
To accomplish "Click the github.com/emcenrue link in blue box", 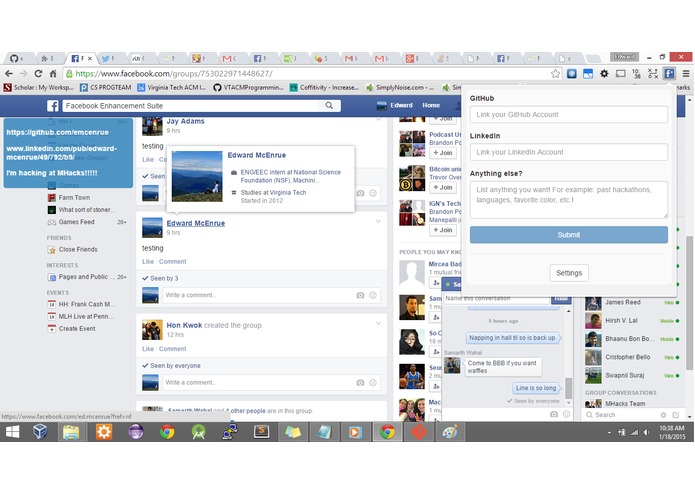I will pyautogui.click(x=58, y=132).
